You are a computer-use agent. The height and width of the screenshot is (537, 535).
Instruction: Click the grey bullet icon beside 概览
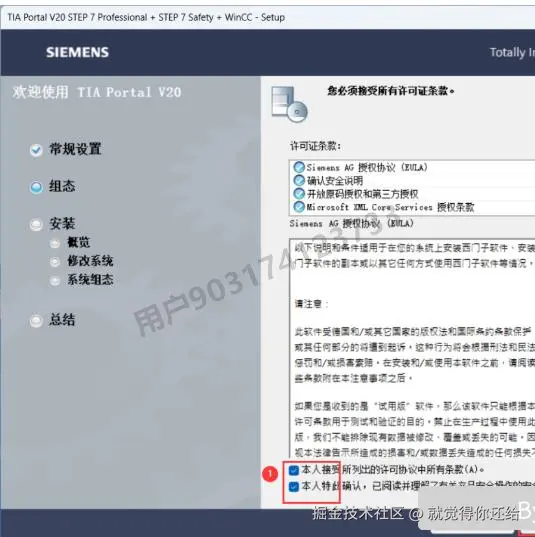coord(54,243)
